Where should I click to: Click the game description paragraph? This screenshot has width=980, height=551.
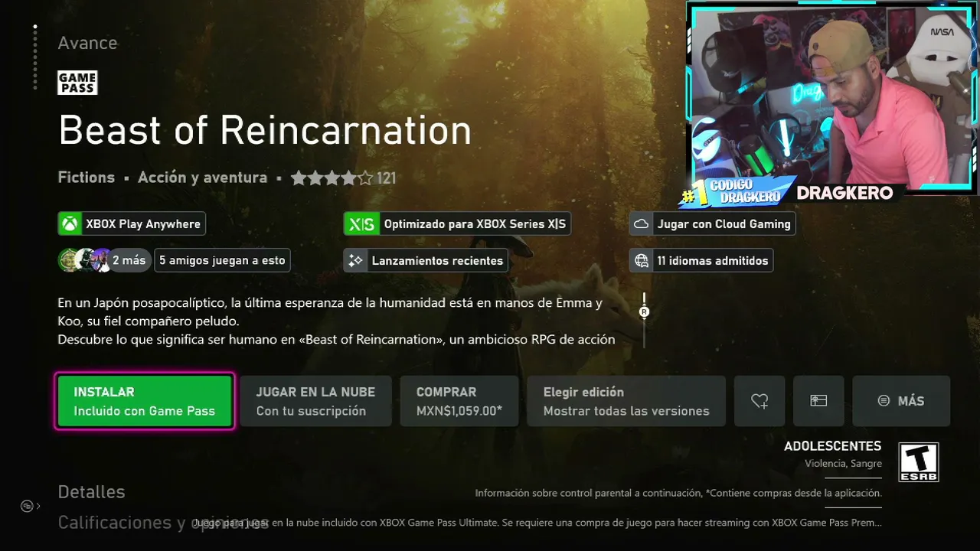(x=337, y=321)
